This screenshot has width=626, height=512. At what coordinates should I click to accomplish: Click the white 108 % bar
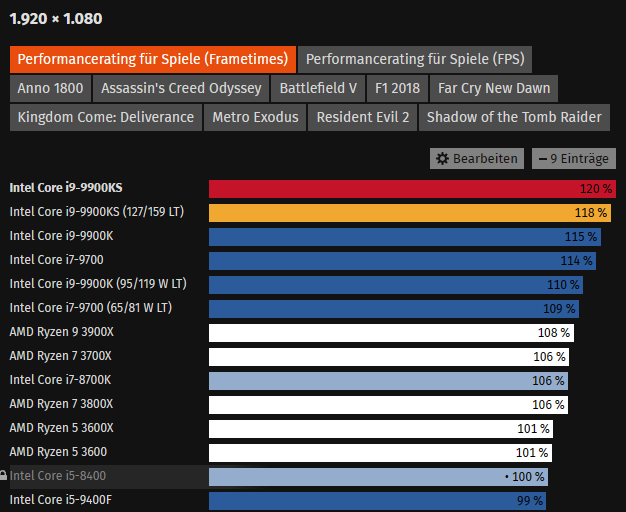(x=391, y=333)
